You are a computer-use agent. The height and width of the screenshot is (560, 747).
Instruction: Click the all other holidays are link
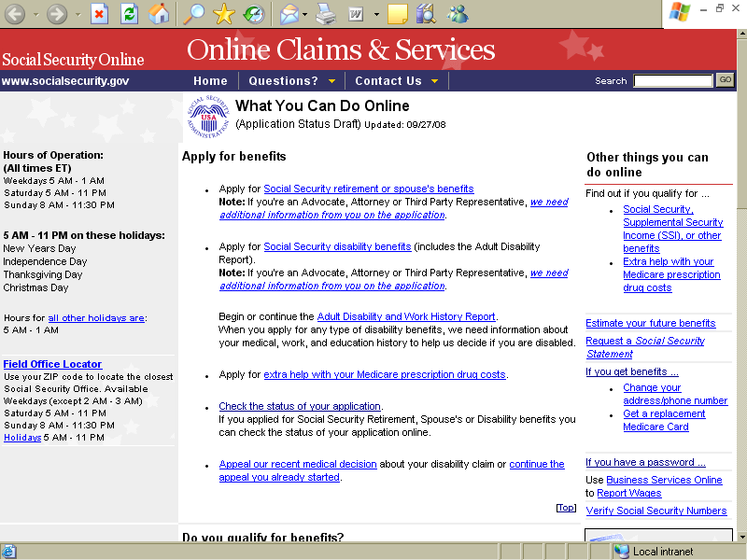(x=96, y=318)
